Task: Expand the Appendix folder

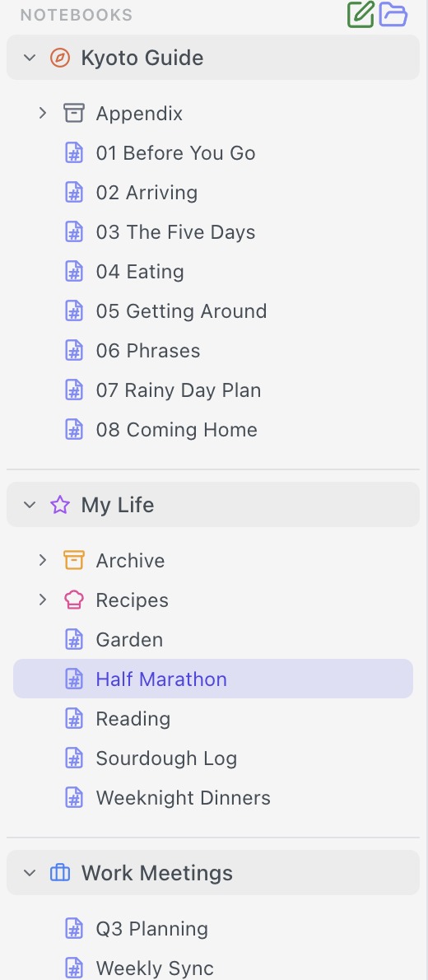Action: (x=43, y=114)
